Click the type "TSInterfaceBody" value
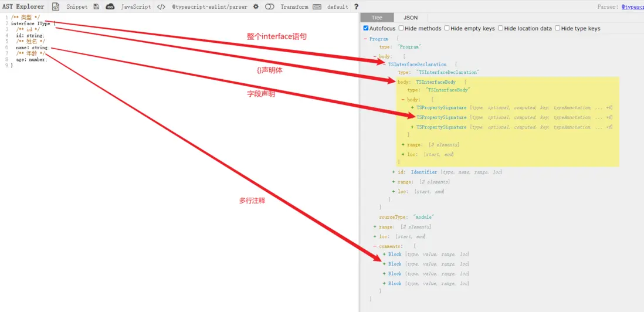 [x=448, y=90]
